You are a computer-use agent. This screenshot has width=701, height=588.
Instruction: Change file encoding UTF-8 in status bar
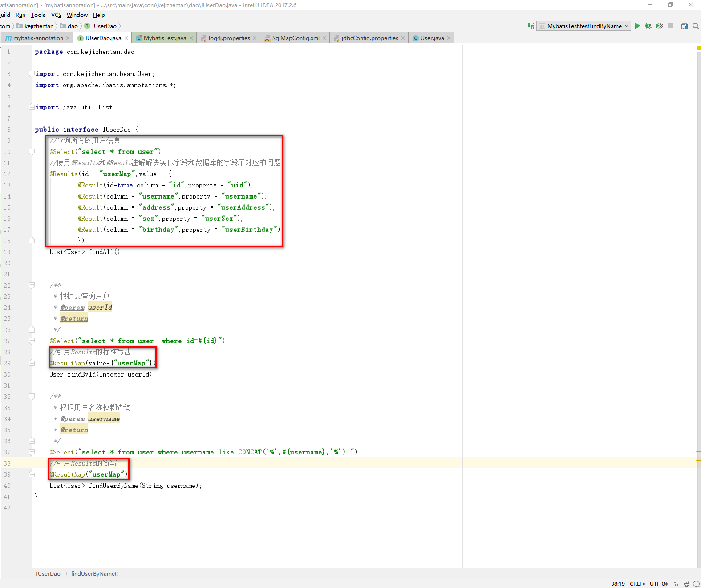(659, 584)
